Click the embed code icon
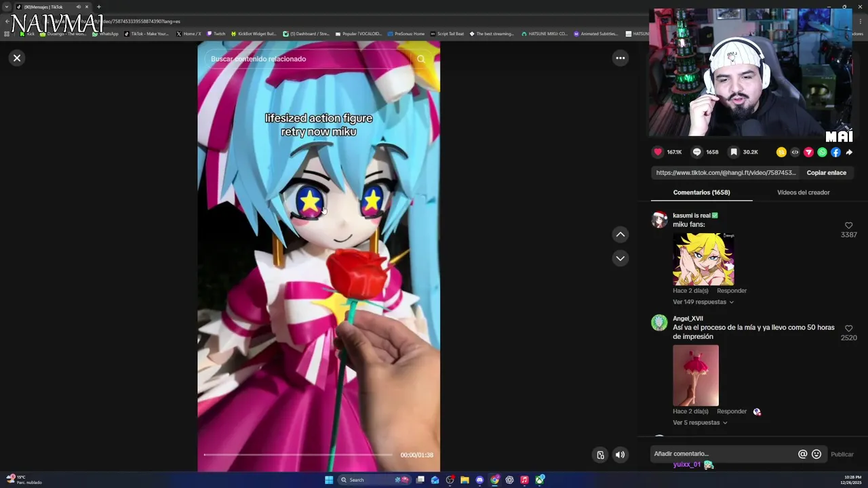 point(795,152)
